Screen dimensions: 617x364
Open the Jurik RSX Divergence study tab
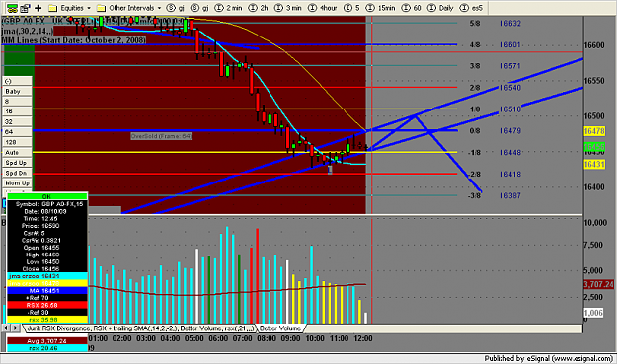tap(140, 328)
